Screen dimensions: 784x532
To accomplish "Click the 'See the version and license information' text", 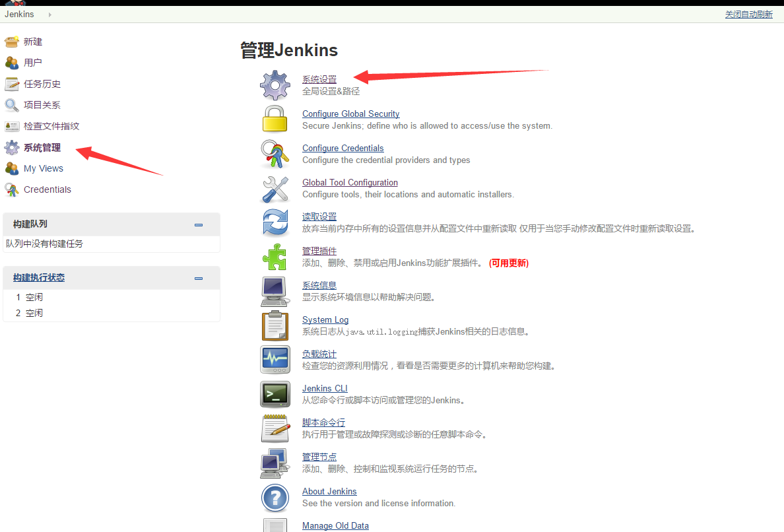I will (x=379, y=503).
